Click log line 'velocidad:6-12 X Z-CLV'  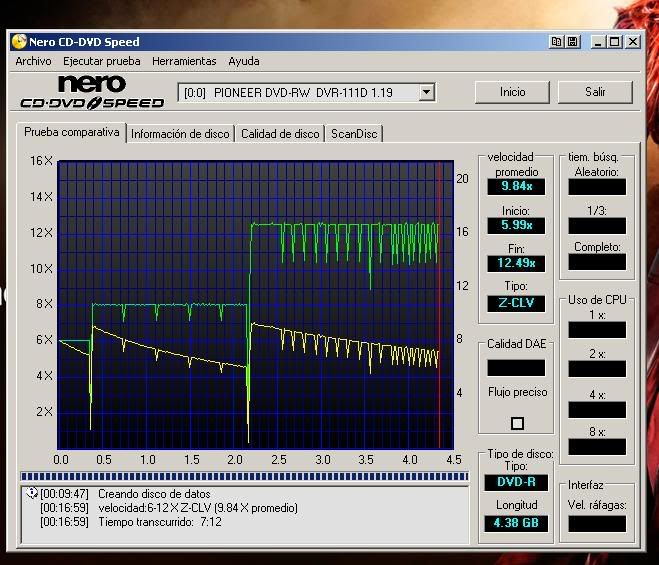(198, 508)
